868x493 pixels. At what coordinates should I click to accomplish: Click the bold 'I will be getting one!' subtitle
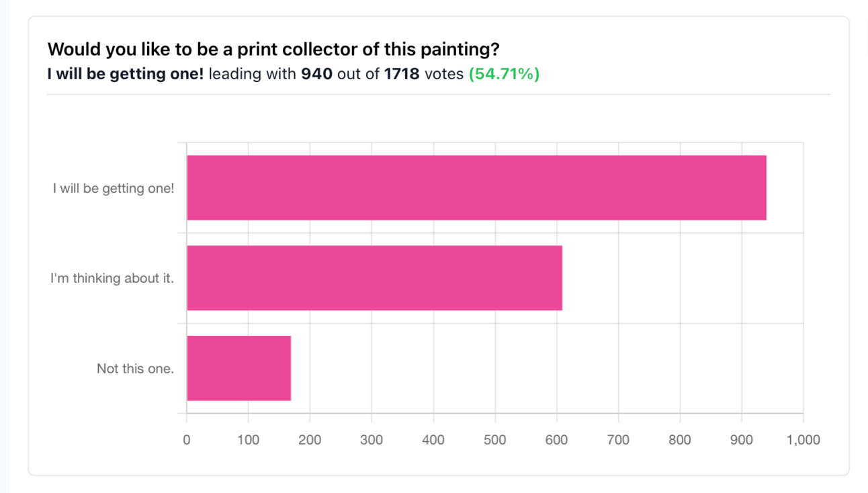pyautogui.click(x=126, y=74)
